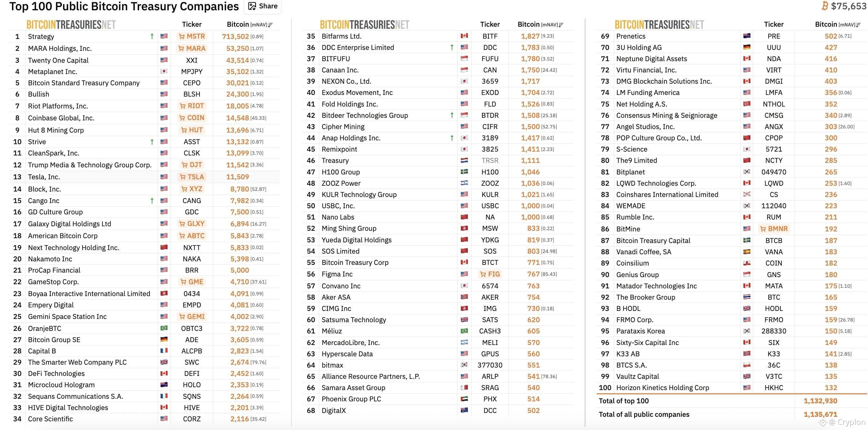Click the XXI ticker for Twenty One Capital
Screen dimensions: 868x430
pos(192,60)
